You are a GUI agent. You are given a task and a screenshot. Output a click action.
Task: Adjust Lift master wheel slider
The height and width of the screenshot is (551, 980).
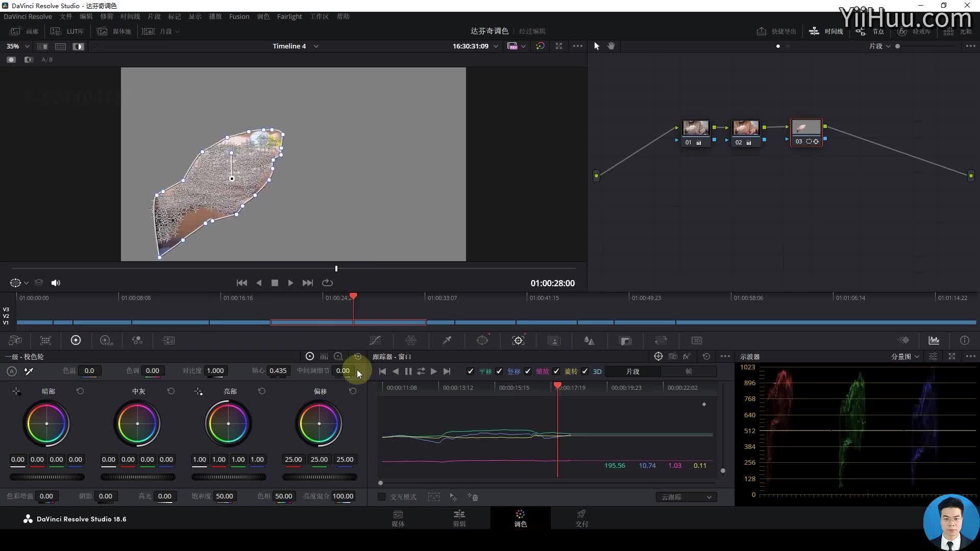(47, 477)
